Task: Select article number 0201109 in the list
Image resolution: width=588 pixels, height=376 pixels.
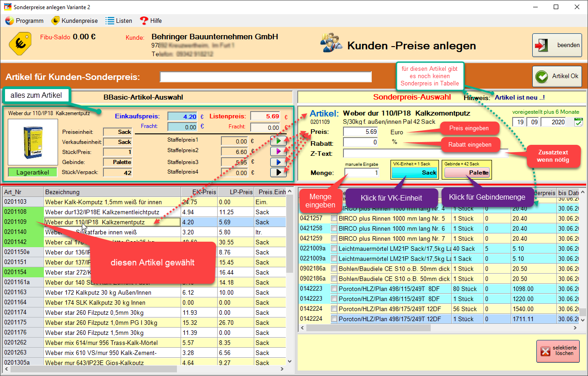Action: click(23, 222)
